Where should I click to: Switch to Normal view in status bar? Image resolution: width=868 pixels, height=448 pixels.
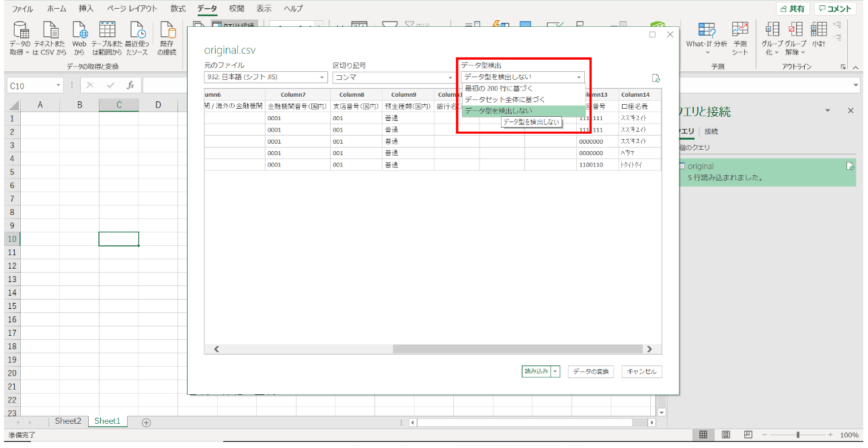(703, 435)
